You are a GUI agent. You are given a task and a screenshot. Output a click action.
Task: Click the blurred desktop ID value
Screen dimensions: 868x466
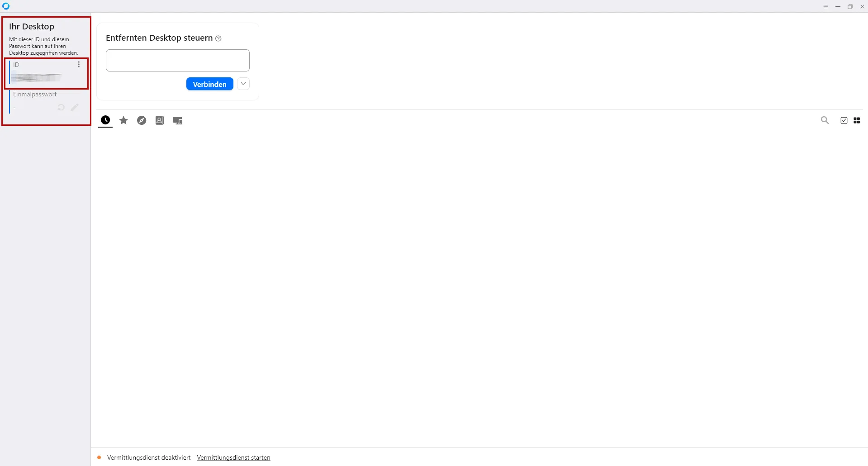tap(36, 78)
